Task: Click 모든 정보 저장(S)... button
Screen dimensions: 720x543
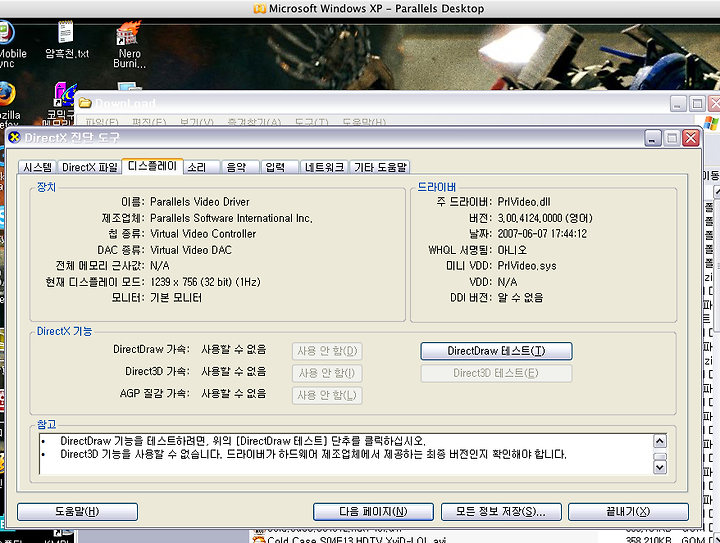Action: click(x=501, y=511)
